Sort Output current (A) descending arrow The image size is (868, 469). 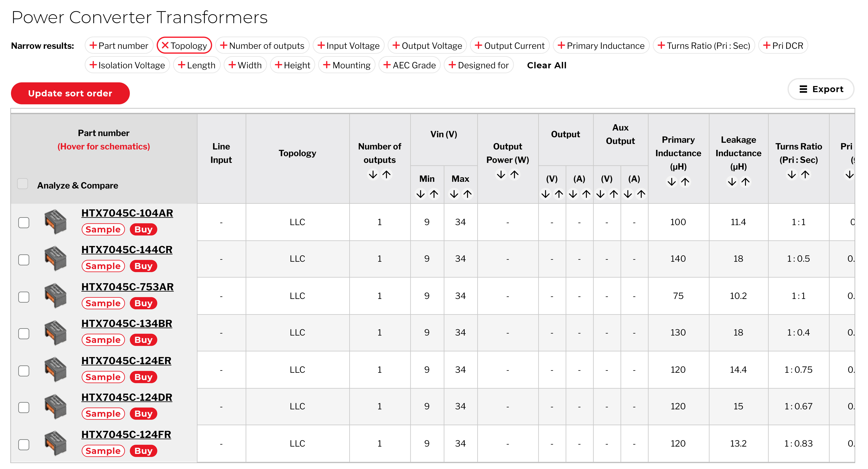(573, 194)
